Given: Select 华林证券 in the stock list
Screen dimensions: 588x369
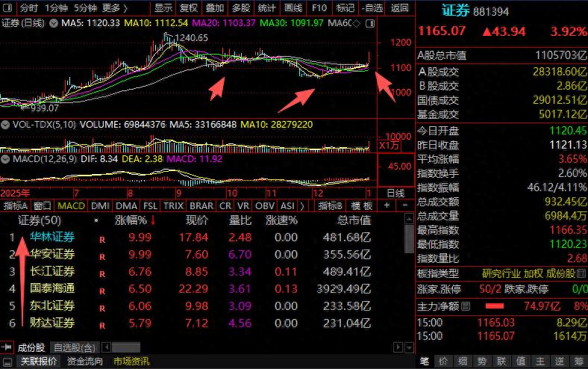Looking at the screenshot, I should click(52, 238).
